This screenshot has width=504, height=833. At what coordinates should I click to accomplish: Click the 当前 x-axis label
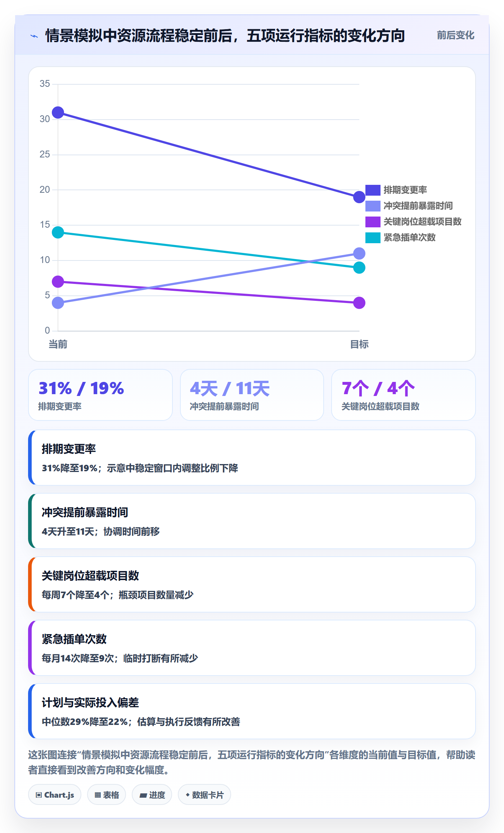click(58, 344)
